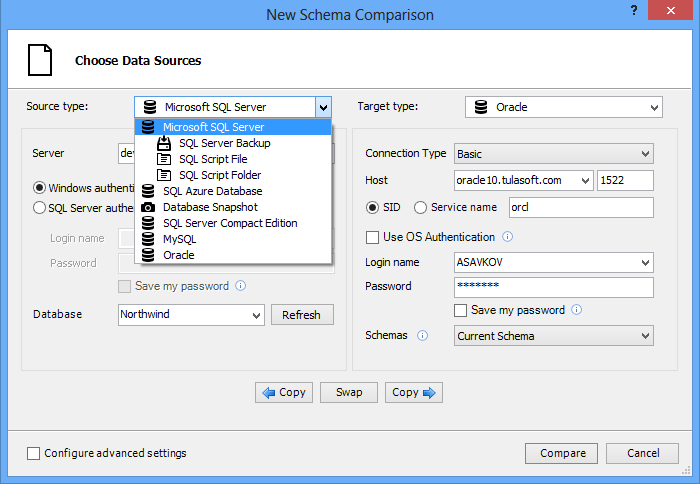Click info icon beside source Save my password

[x=241, y=286]
